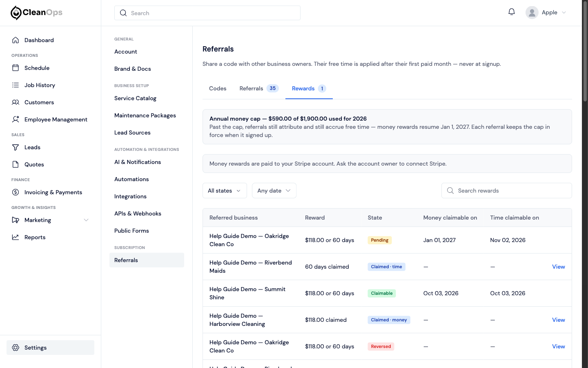Click the Reports chart icon
The width and height of the screenshot is (588, 368).
[16, 237]
